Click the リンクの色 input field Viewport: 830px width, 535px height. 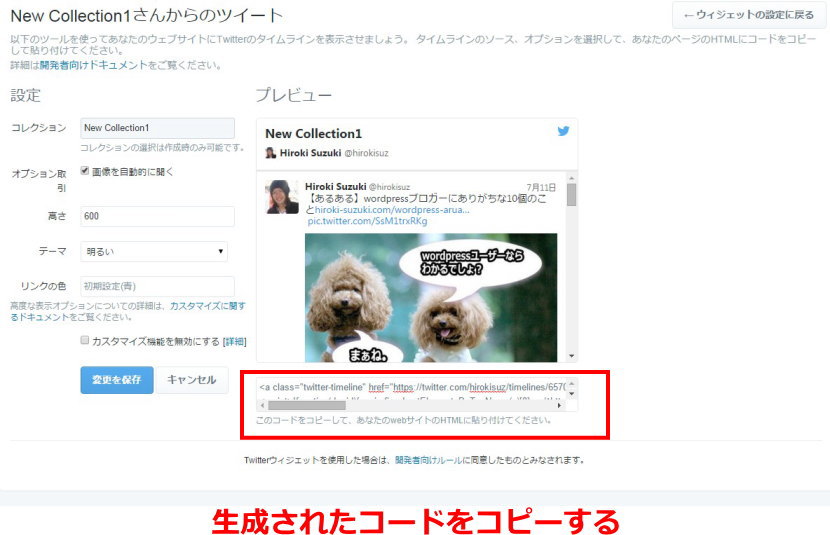pyautogui.click(x=157, y=286)
